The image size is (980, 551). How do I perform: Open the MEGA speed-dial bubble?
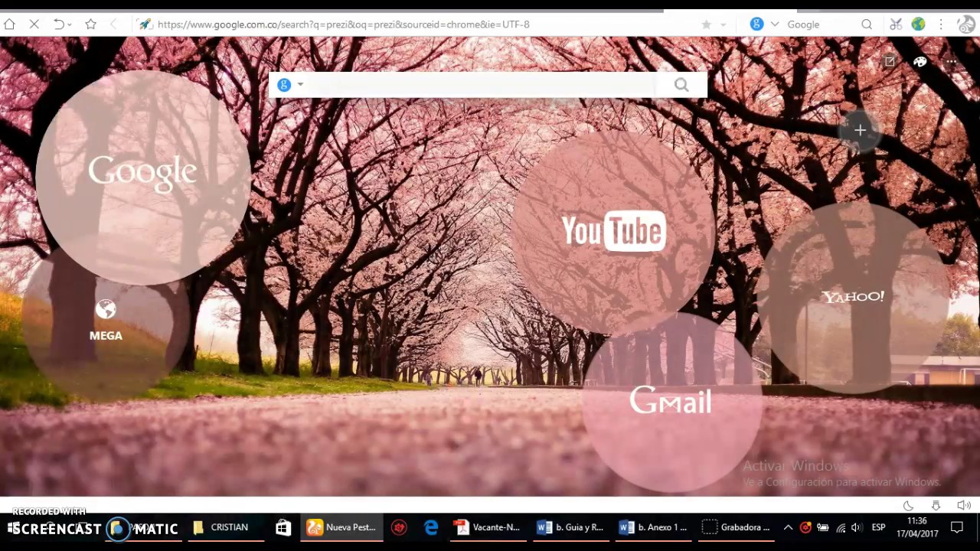pyautogui.click(x=106, y=321)
